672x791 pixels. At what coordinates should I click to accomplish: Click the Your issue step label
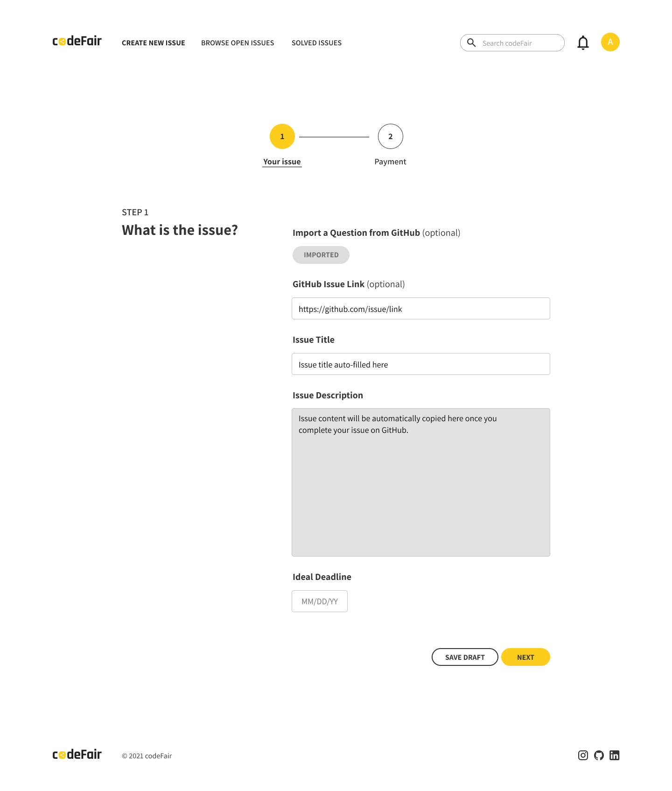tap(282, 162)
